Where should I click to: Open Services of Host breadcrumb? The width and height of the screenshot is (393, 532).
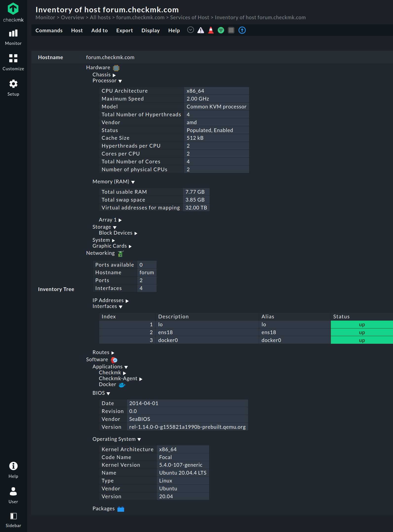[190, 17]
